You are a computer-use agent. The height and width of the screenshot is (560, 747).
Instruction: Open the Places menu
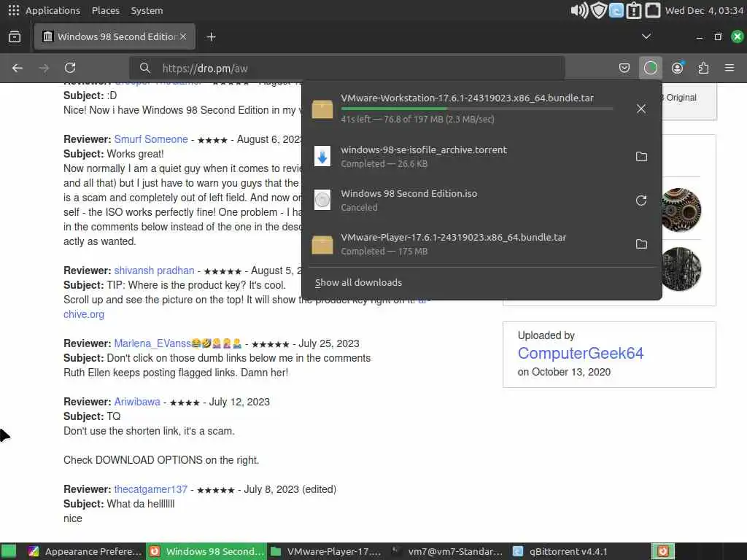[106, 10]
